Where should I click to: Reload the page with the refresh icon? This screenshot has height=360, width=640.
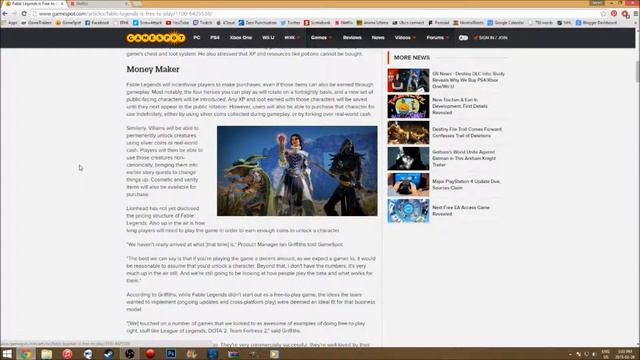(24, 13)
